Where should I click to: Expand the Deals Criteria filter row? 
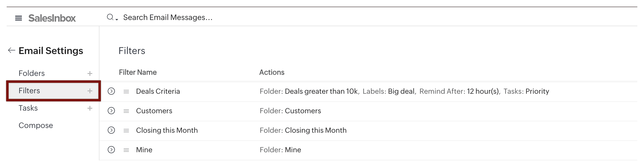[111, 91]
